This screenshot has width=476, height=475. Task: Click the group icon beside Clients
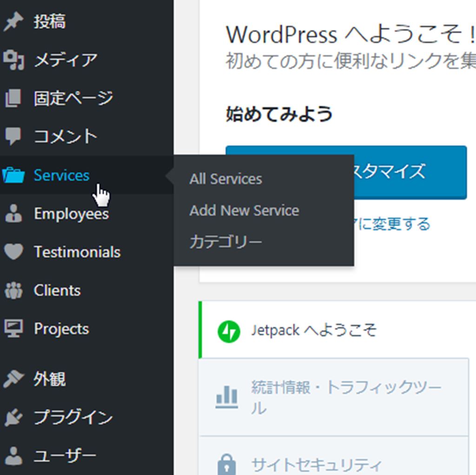point(13,291)
